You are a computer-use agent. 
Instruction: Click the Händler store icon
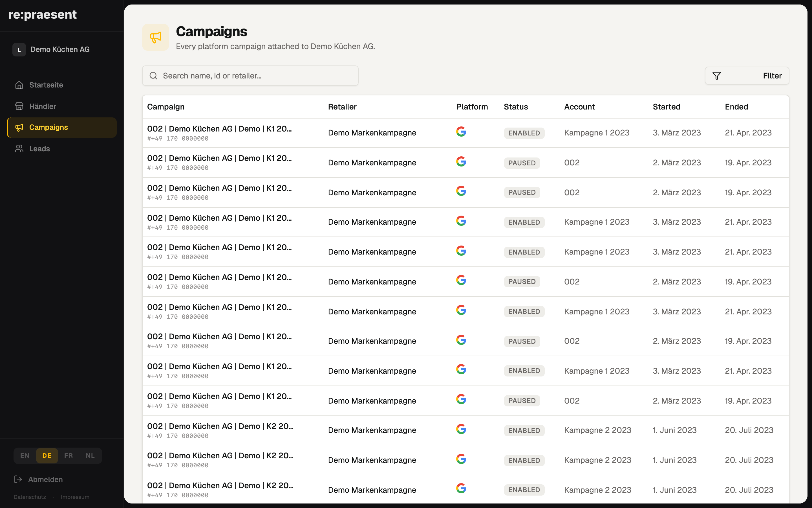pyautogui.click(x=19, y=106)
